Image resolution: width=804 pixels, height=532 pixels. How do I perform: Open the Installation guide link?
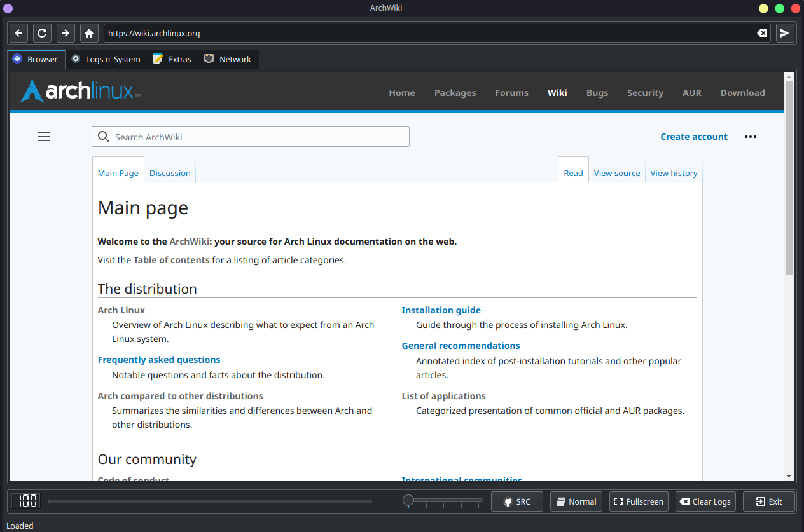pyautogui.click(x=441, y=310)
